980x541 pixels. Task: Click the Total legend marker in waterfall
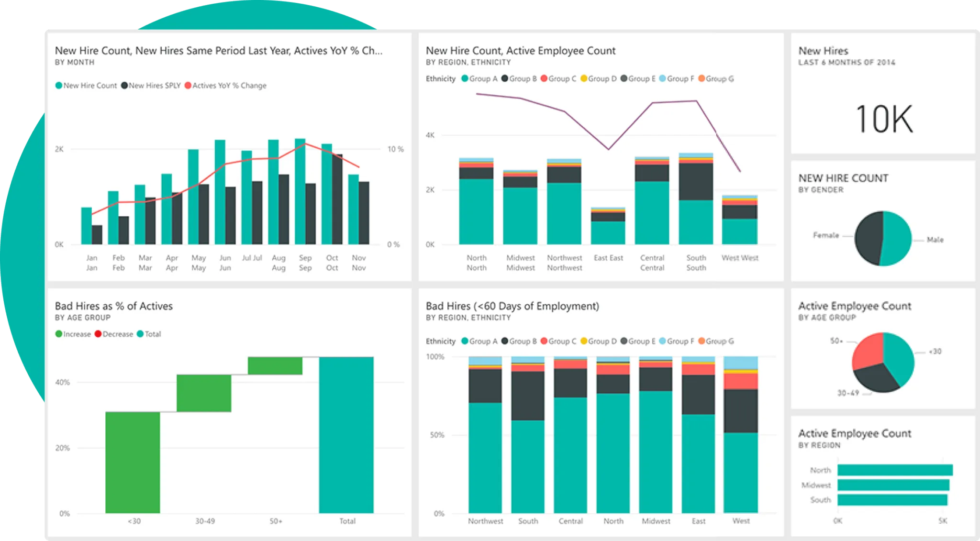click(x=140, y=334)
